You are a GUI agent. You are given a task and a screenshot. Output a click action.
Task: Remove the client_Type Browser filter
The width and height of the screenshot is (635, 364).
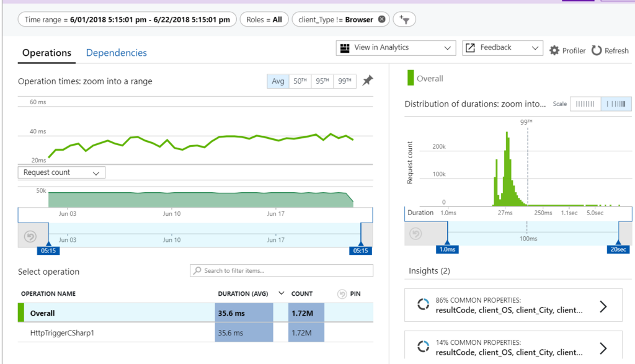(381, 19)
